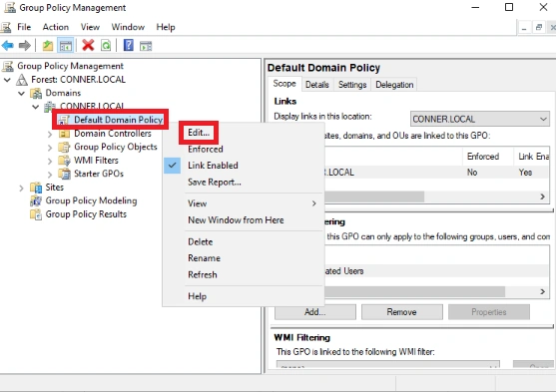This screenshot has width=556, height=392.
Task: Expand the Group Policy Objects node
Action: coord(50,148)
